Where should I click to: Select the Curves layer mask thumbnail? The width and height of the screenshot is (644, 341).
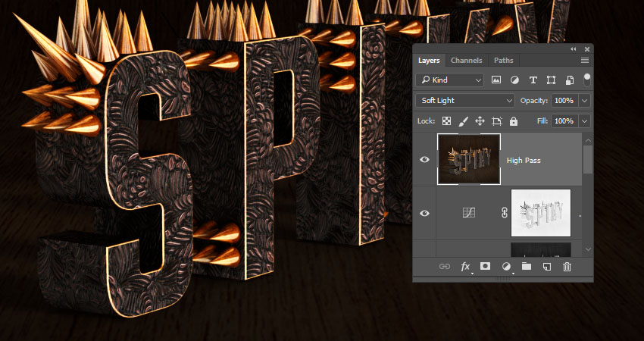coord(541,213)
